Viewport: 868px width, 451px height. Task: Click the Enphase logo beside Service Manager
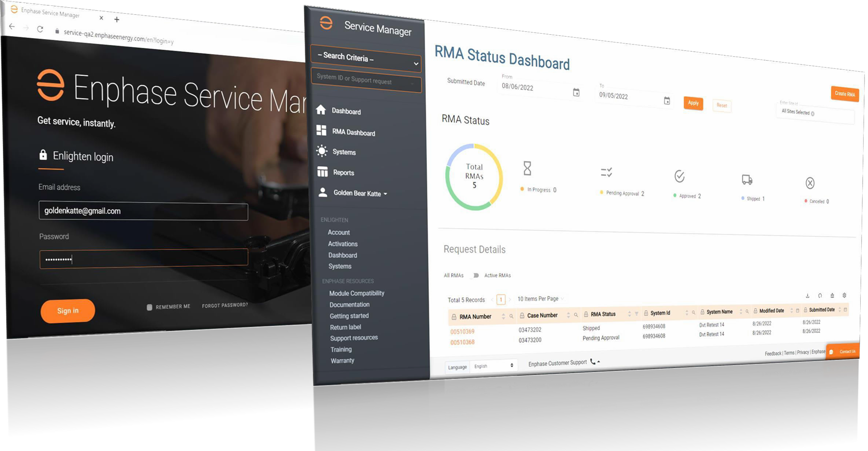coord(326,23)
